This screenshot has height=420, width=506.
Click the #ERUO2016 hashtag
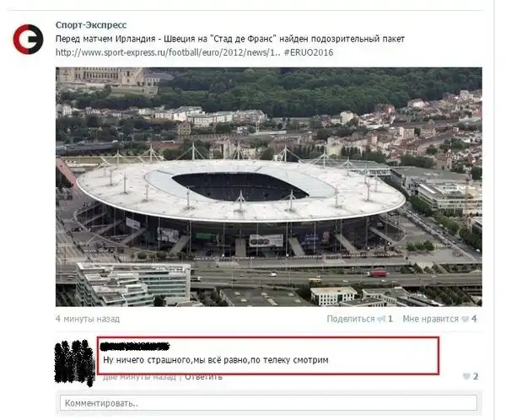309,52
